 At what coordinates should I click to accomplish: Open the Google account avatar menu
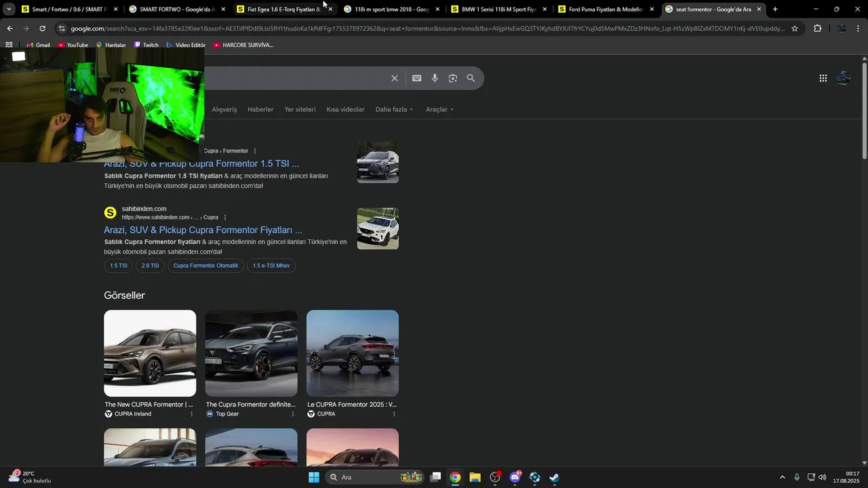coord(844,78)
